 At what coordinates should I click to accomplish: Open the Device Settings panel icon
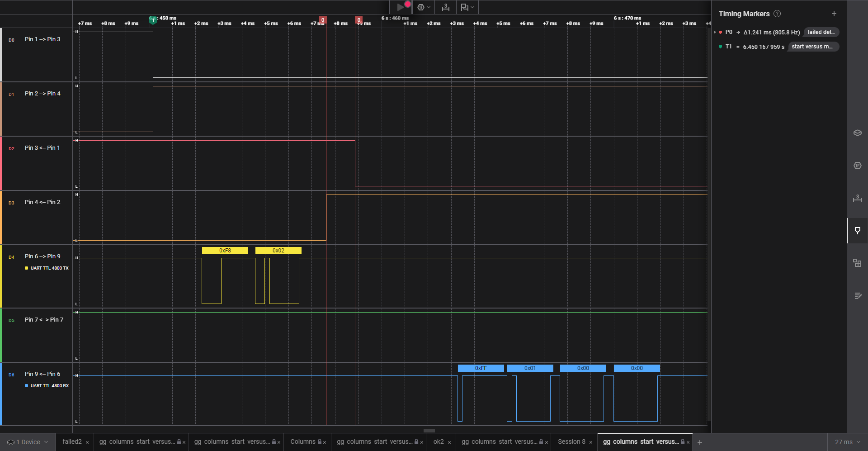click(857, 133)
